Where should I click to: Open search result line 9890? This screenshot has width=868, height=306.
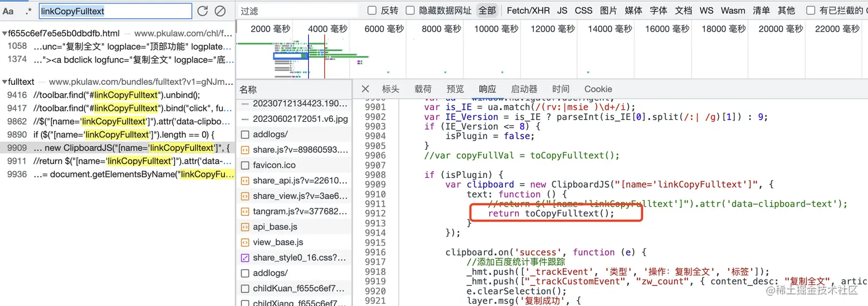coord(118,135)
